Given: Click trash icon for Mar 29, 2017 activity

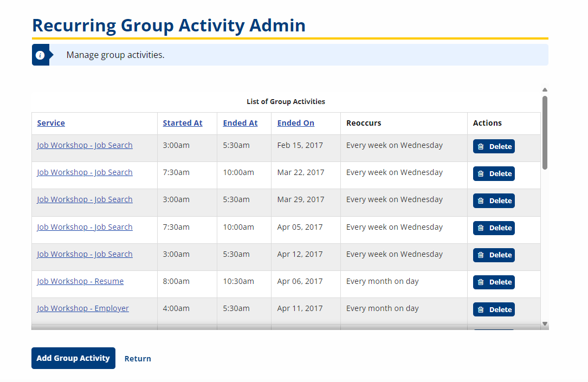Looking at the screenshot, I should [481, 201].
